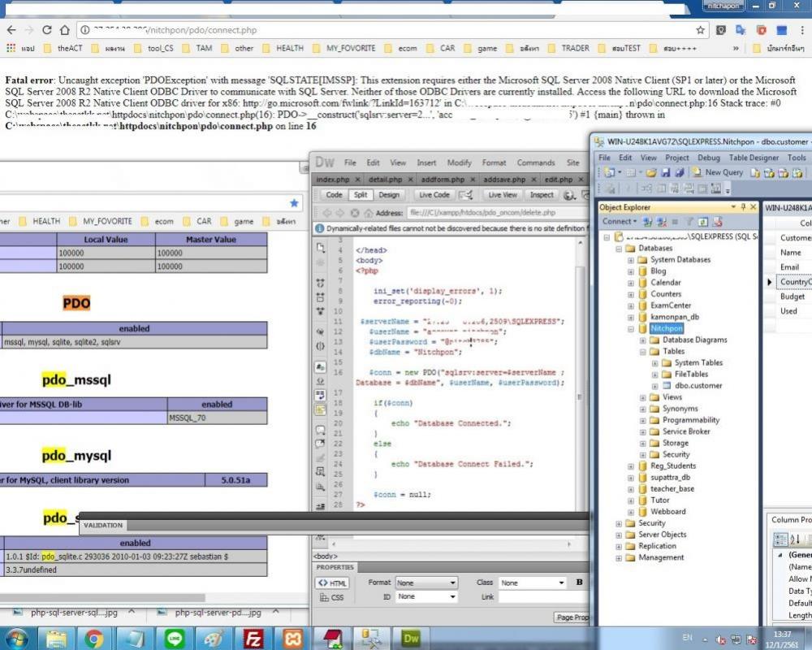812x650 pixels.
Task: Select CSS properties mode
Action: tap(332, 598)
